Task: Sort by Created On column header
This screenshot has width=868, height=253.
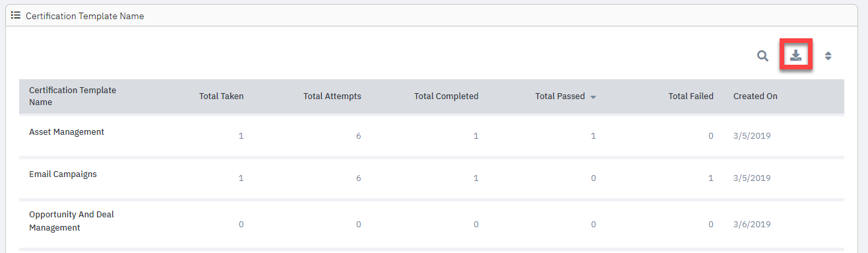Action: tap(755, 96)
